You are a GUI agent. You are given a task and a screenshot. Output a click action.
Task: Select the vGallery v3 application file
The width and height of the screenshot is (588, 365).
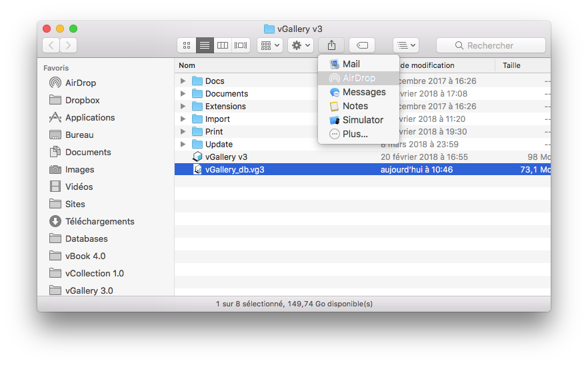pyautogui.click(x=226, y=157)
